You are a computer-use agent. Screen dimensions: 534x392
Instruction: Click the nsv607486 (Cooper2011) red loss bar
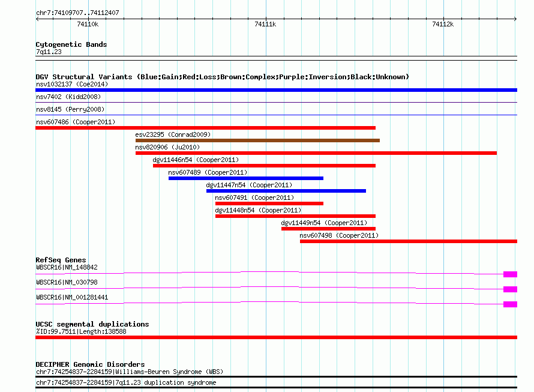point(205,128)
